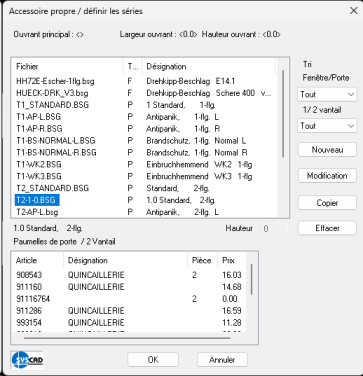Screen dimensions: 363x376
Task: Select file HUECK-DRK_V3.bsg
Action: pos(52,93)
